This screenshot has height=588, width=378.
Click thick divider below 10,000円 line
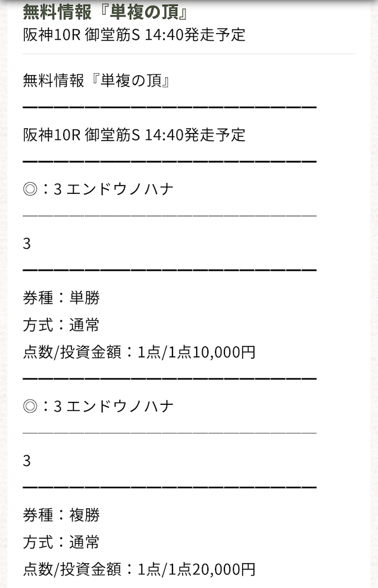click(170, 379)
